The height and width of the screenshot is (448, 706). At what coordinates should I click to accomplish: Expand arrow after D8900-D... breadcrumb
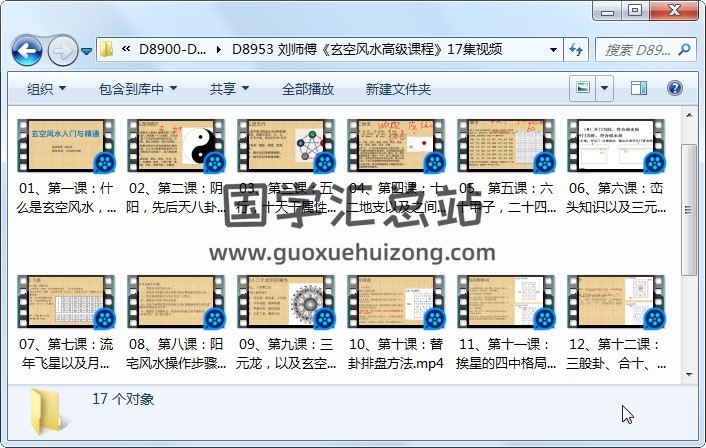(x=218, y=50)
